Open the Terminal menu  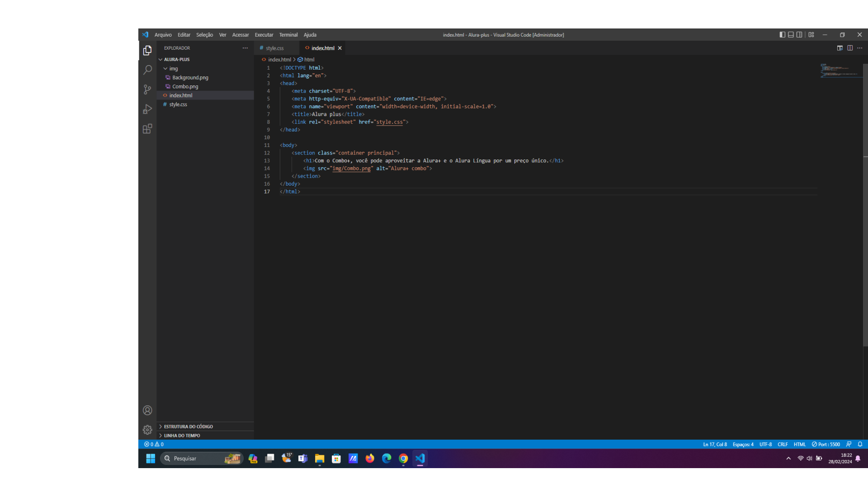tap(288, 35)
